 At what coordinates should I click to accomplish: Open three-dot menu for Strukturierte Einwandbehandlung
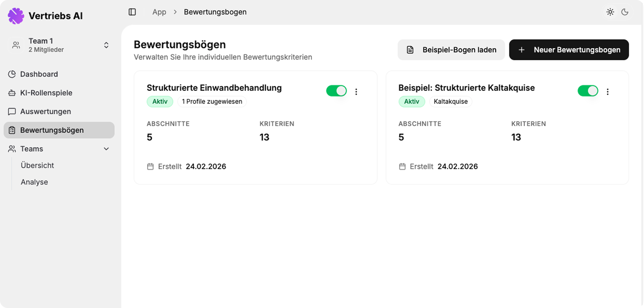click(356, 92)
